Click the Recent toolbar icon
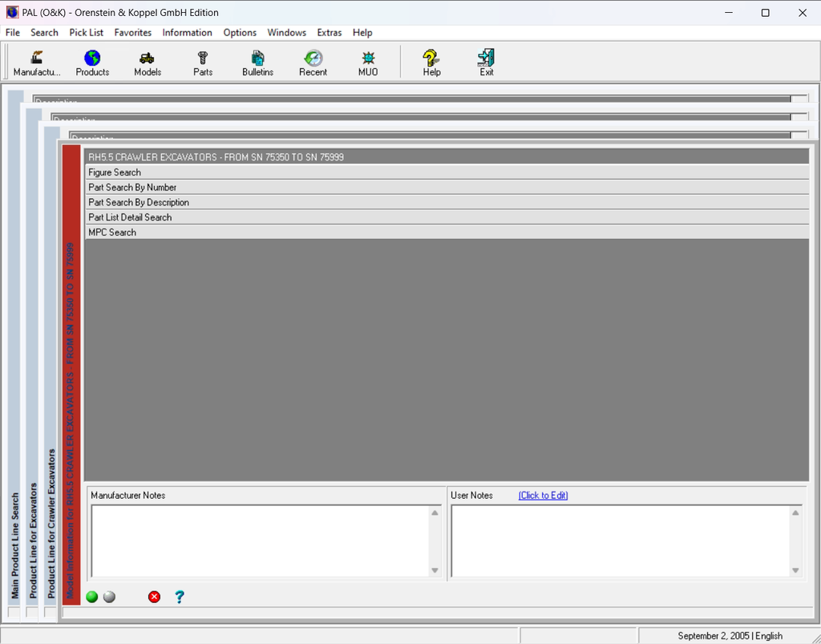 [313, 63]
